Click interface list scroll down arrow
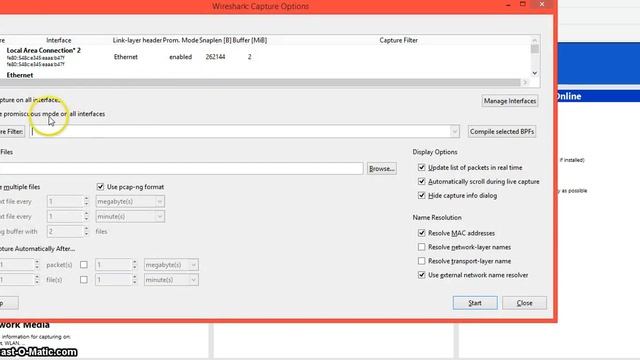This screenshot has width=640, height=360. (x=535, y=73)
